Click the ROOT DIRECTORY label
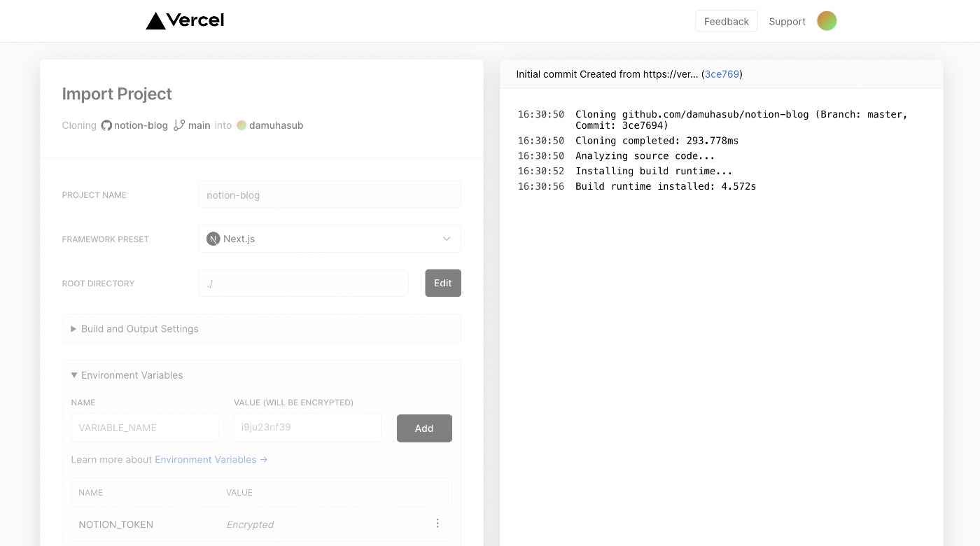 click(x=98, y=283)
